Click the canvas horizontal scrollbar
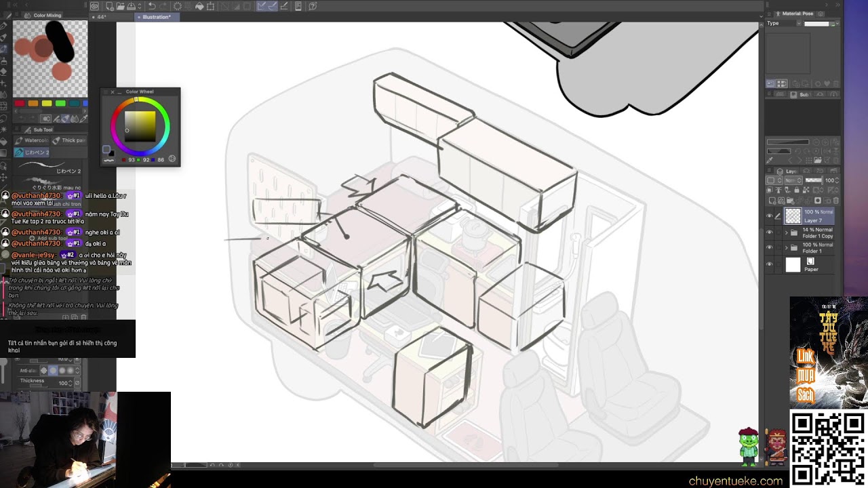 (x=466, y=465)
